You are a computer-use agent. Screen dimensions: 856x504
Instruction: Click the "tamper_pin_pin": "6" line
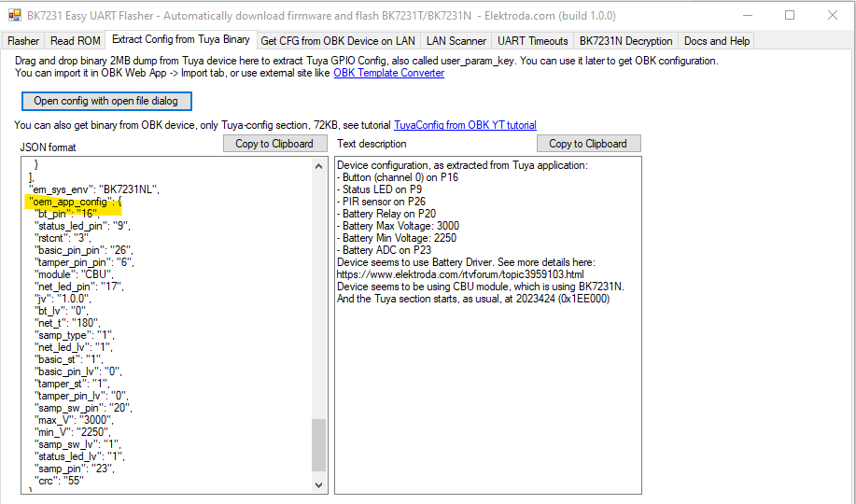coord(84,262)
